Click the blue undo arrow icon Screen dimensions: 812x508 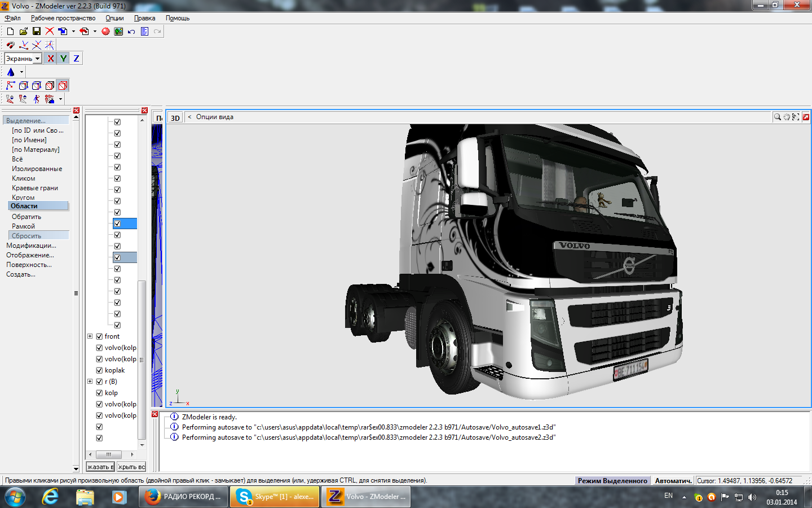pos(131,32)
